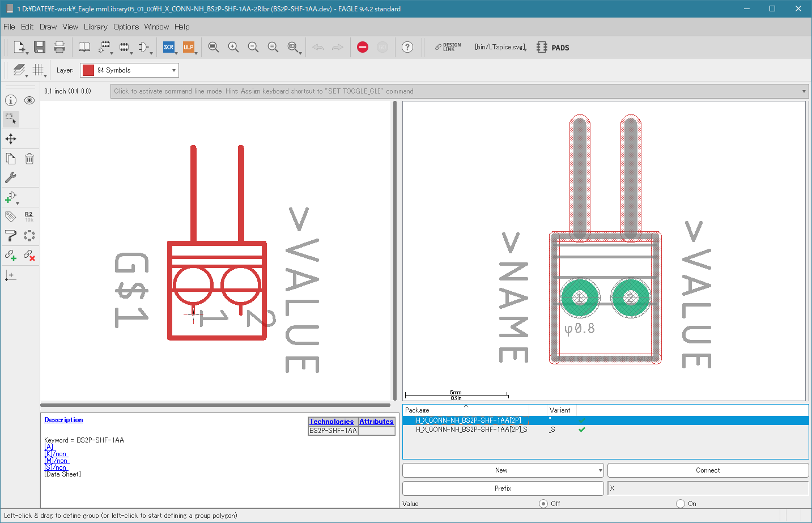Open the ULP user program icon
Screen dimensions: 812x523
coord(188,47)
